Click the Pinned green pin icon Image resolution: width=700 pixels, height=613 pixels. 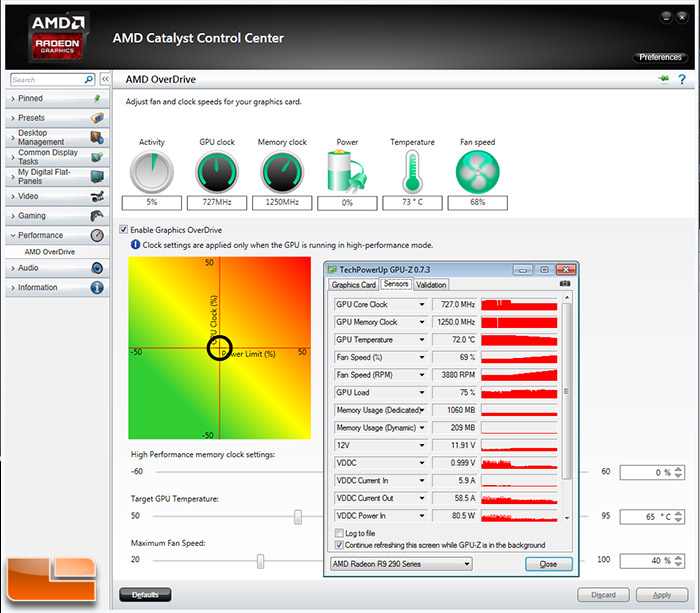[x=97, y=98]
